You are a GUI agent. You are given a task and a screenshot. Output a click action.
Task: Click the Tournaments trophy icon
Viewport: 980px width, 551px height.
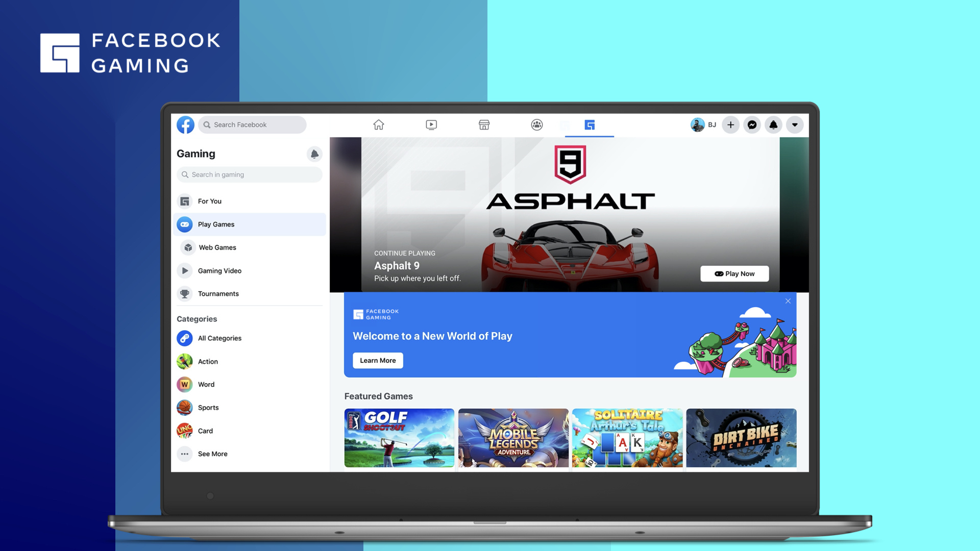coord(185,293)
